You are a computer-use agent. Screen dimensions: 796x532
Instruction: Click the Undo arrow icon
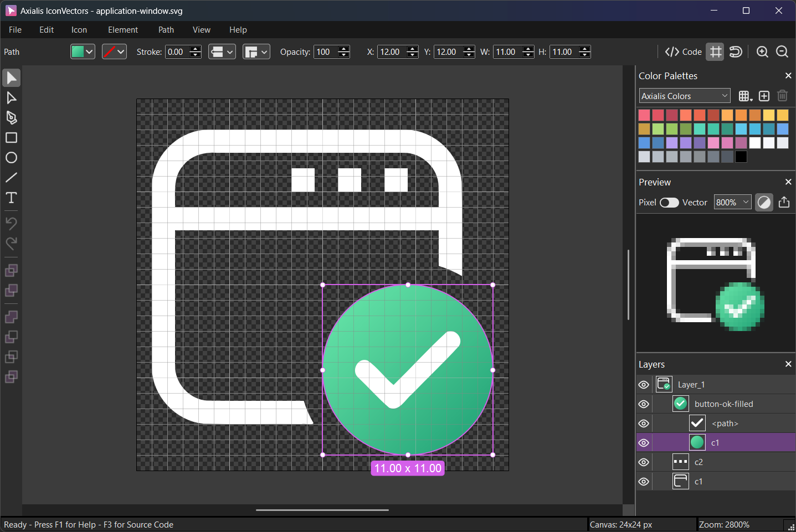[11, 223]
